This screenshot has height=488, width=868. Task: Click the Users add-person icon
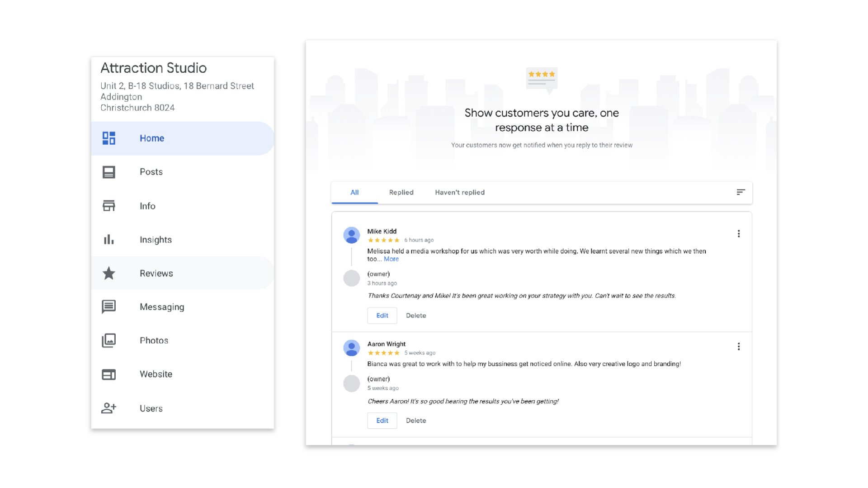click(109, 408)
